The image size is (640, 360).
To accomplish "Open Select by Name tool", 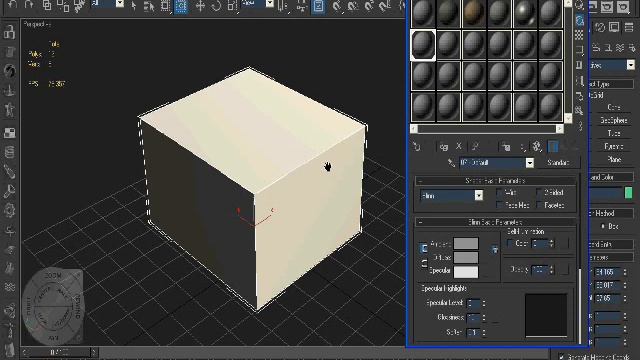I will tap(149, 6).
